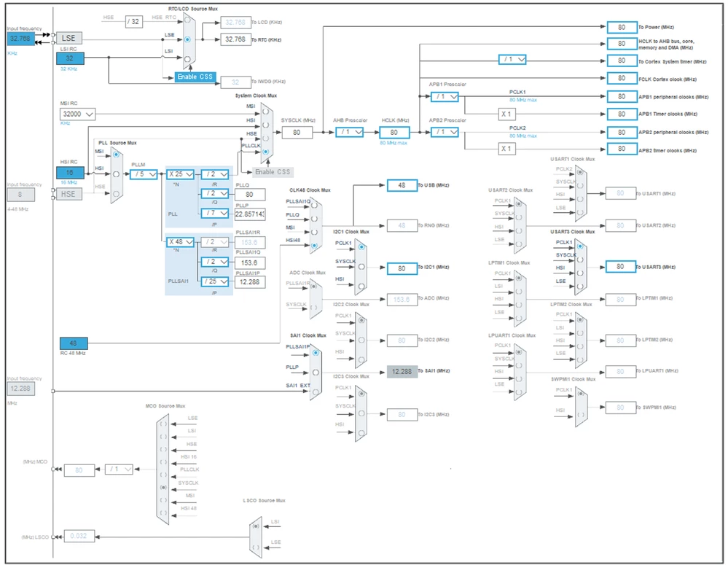Open the PLL X 25 multiplier dropdown
This screenshot has height=565, width=728.
pos(180,174)
